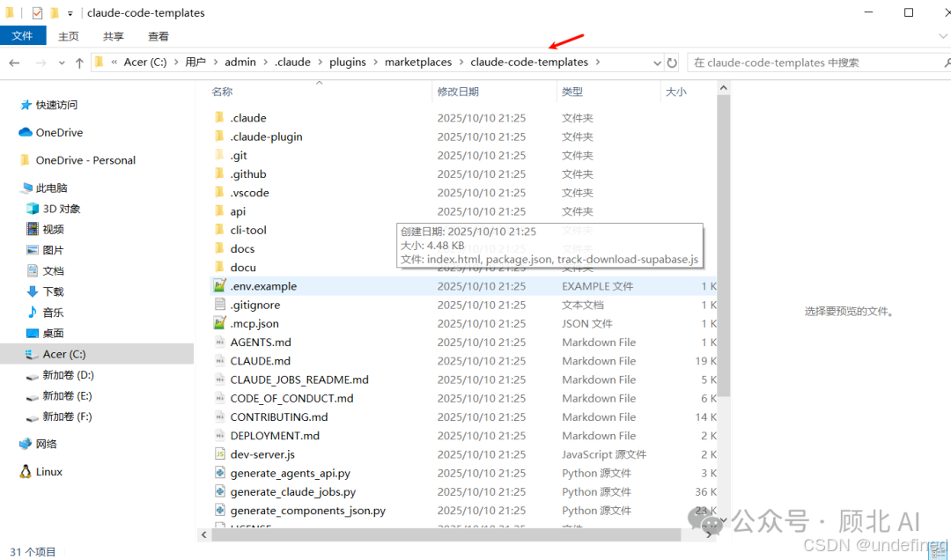Viewport: 951px width, 560px height.
Task: Select the generate_components_json.py file name
Action: click(308, 511)
